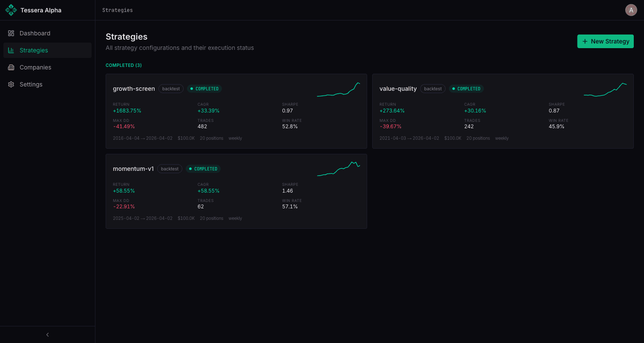Collapse the sidebar using the chevron

coord(47,334)
